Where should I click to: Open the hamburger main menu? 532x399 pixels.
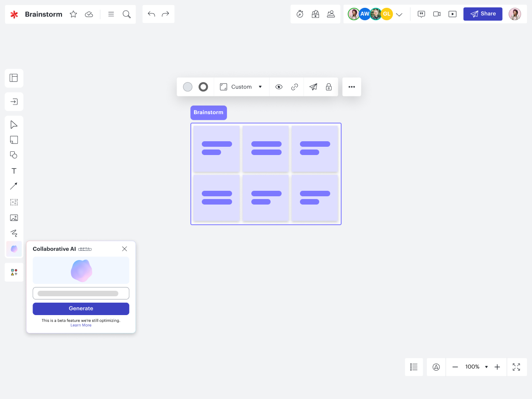(x=111, y=14)
